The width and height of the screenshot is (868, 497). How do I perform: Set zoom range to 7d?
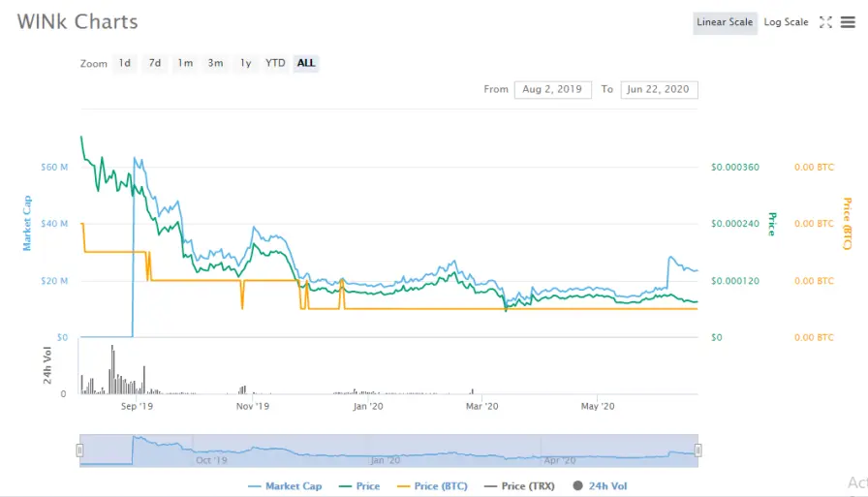coord(154,63)
